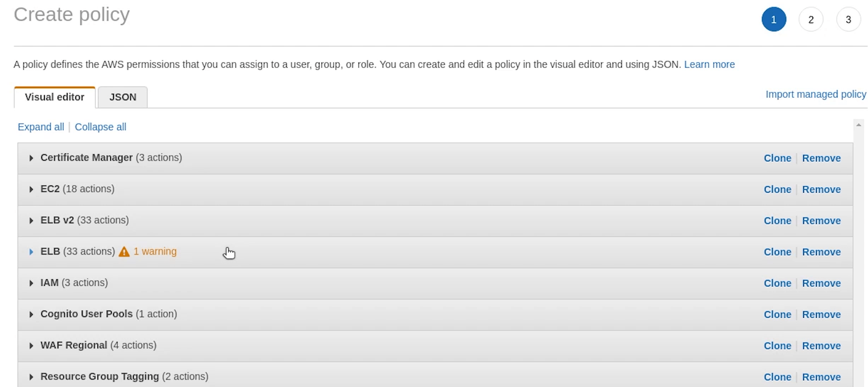
Task: Jump to step 3 circle indicator
Action: (848, 20)
